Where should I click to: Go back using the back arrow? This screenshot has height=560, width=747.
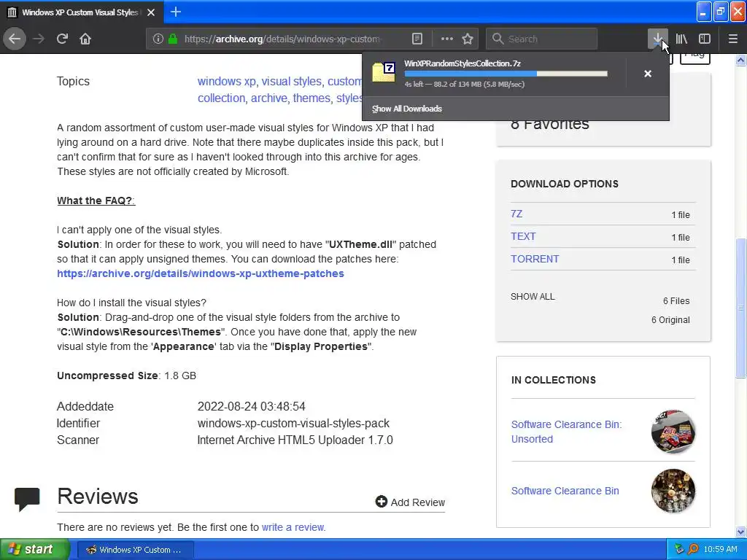pos(15,39)
